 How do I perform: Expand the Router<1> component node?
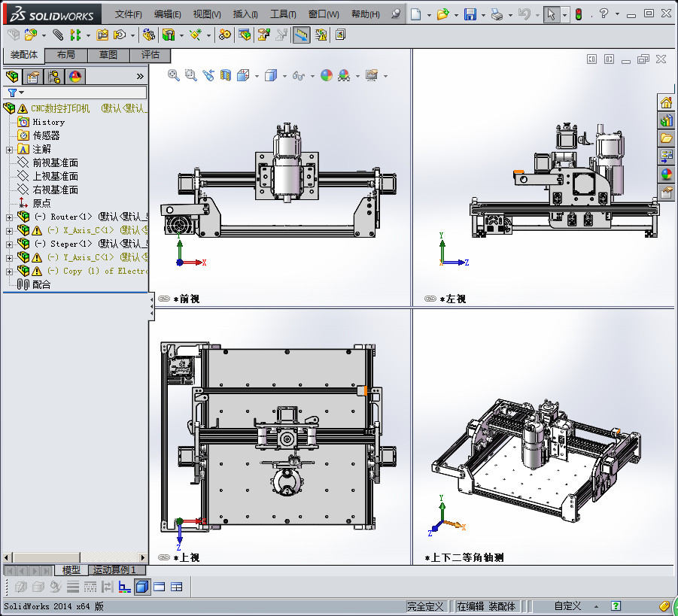coord(9,217)
